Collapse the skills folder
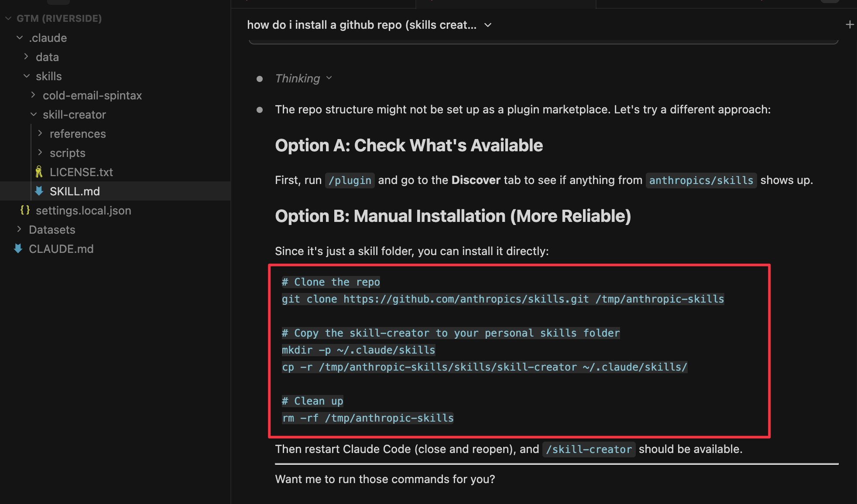Image resolution: width=857 pixels, height=504 pixels. (27, 76)
